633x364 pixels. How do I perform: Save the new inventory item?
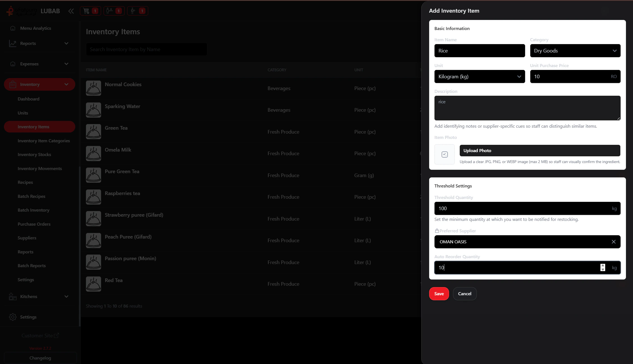click(439, 294)
